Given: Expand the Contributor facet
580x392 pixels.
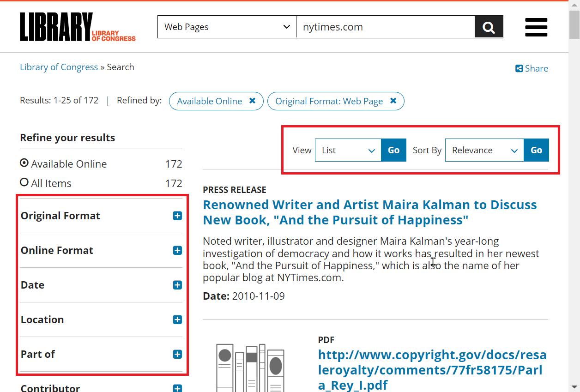Looking at the screenshot, I should pyautogui.click(x=177, y=388).
